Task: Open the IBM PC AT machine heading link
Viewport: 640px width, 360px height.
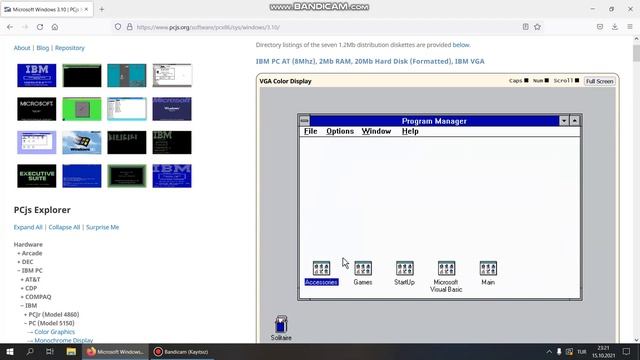Action: [x=370, y=61]
